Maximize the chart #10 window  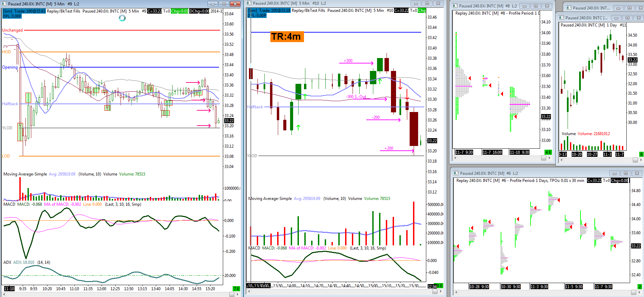pyautogui.click(x=427, y=3)
